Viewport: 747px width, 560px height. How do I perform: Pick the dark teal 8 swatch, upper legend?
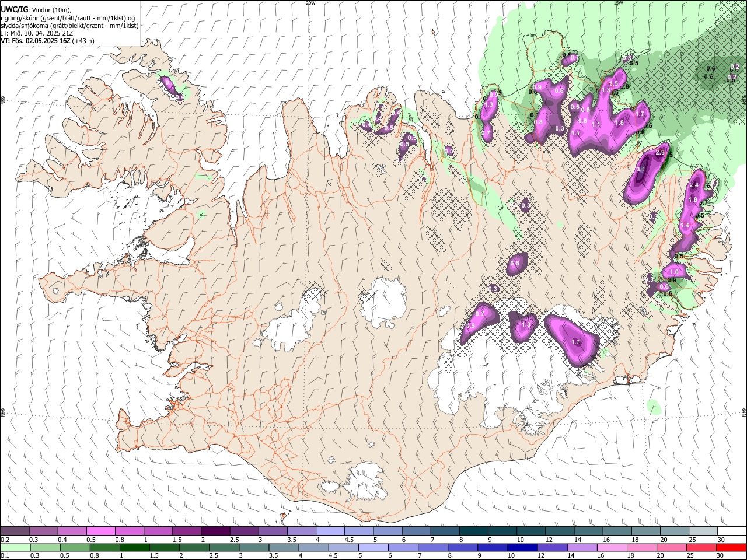pos(473,531)
